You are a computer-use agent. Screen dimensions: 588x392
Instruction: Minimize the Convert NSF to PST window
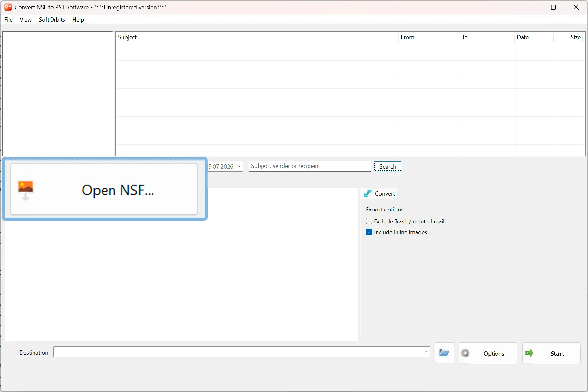531,7
